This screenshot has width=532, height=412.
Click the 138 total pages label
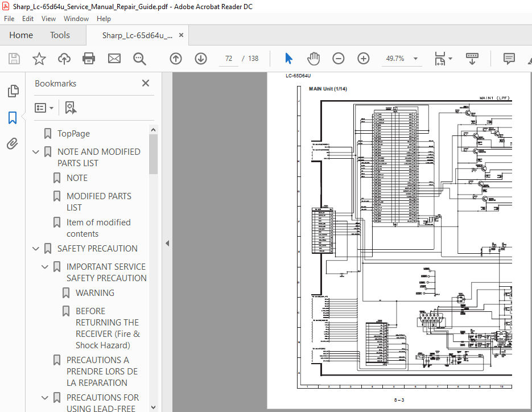253,59
